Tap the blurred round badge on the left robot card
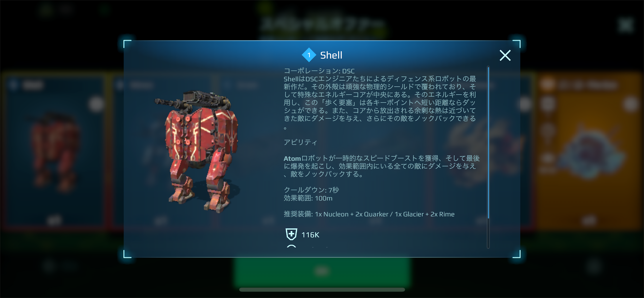This screenshot has height=298, width=644. (96, 104)
